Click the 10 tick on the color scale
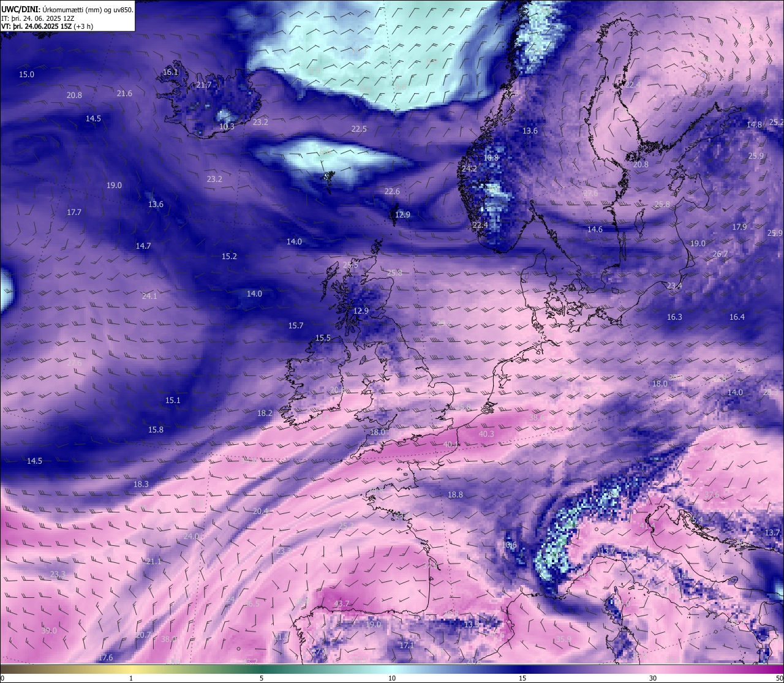 [392, 678]
